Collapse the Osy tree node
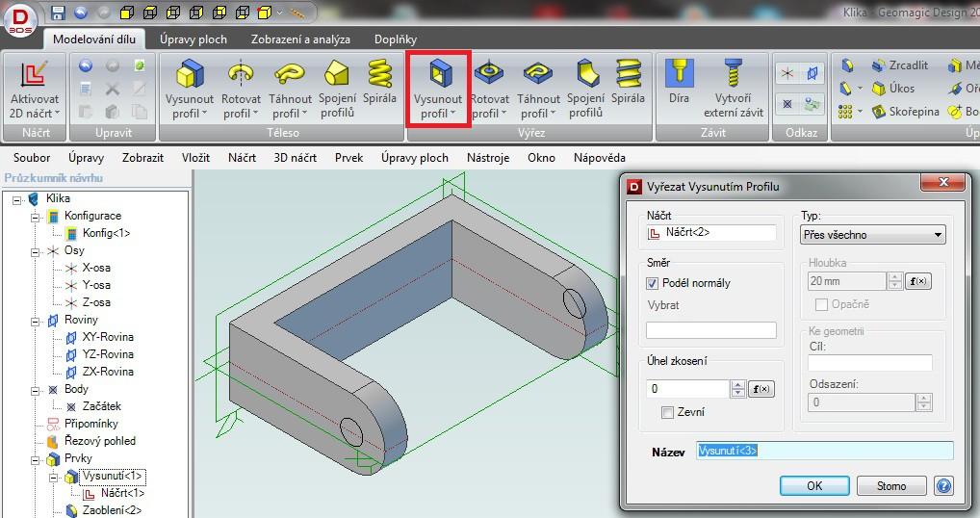This screenshot has width=980, height=518. [35, 252]
